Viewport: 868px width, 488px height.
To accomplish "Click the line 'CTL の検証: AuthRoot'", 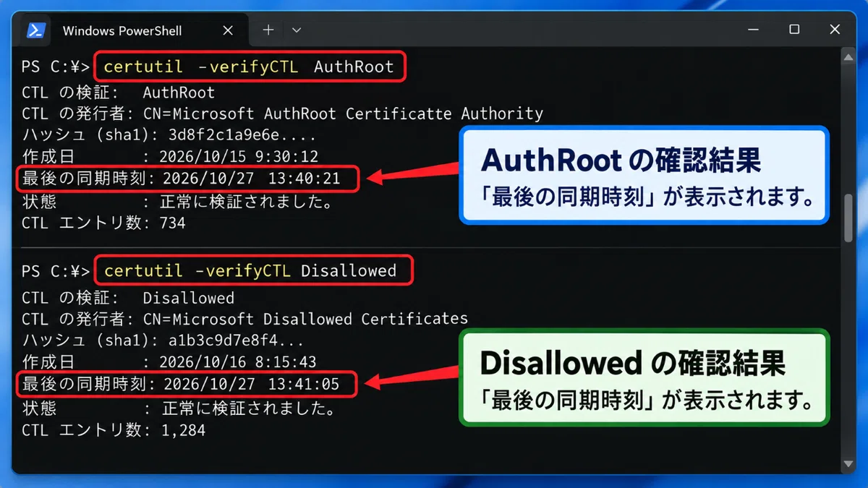I will pos(118,93).
